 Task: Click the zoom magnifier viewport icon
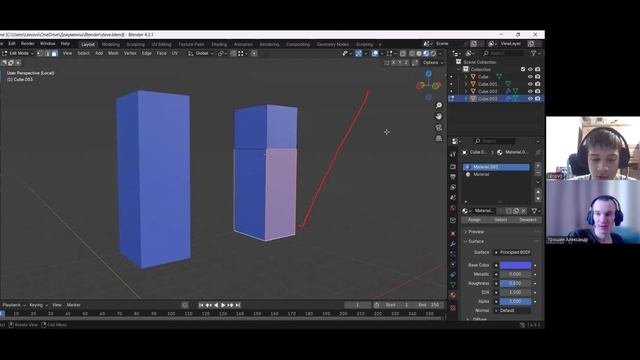pos(439,106)
